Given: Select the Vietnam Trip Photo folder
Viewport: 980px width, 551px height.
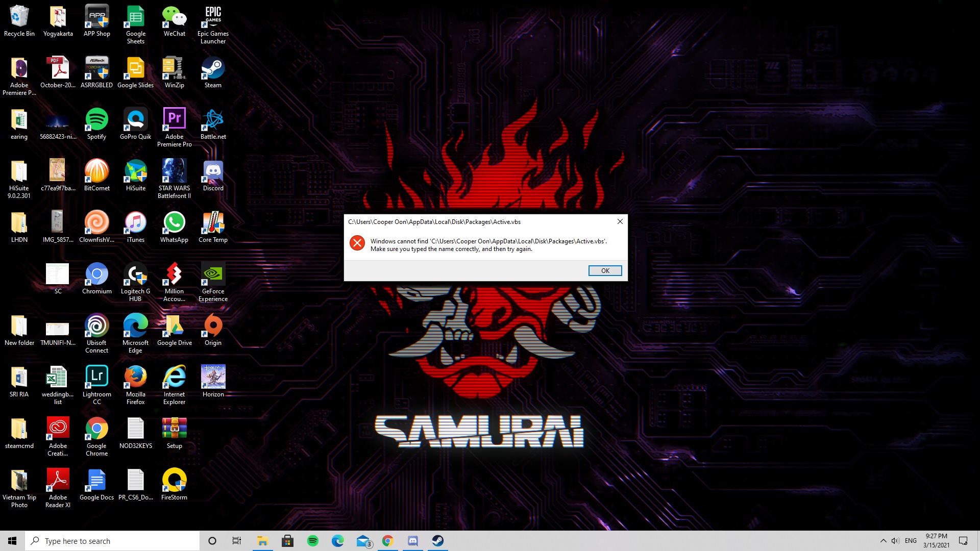Looking at the screenshot, I should click(x=19, y=489).
